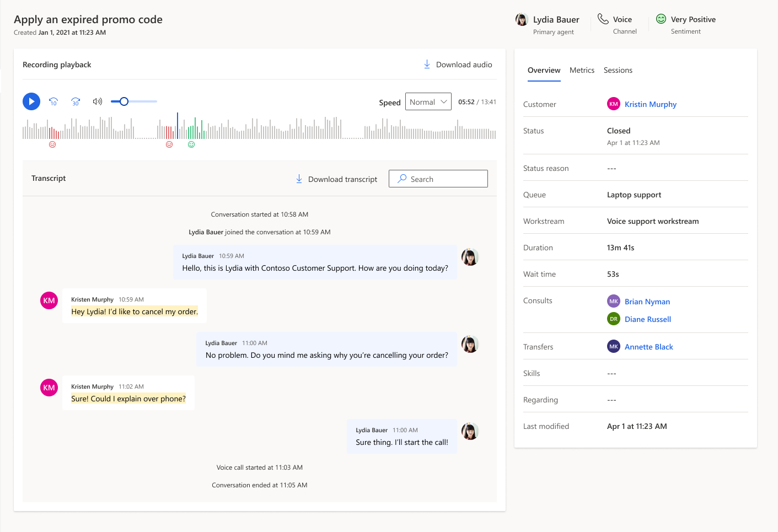
Task: Click the Very Positive sentiment emoji
Action: point(661,18)
